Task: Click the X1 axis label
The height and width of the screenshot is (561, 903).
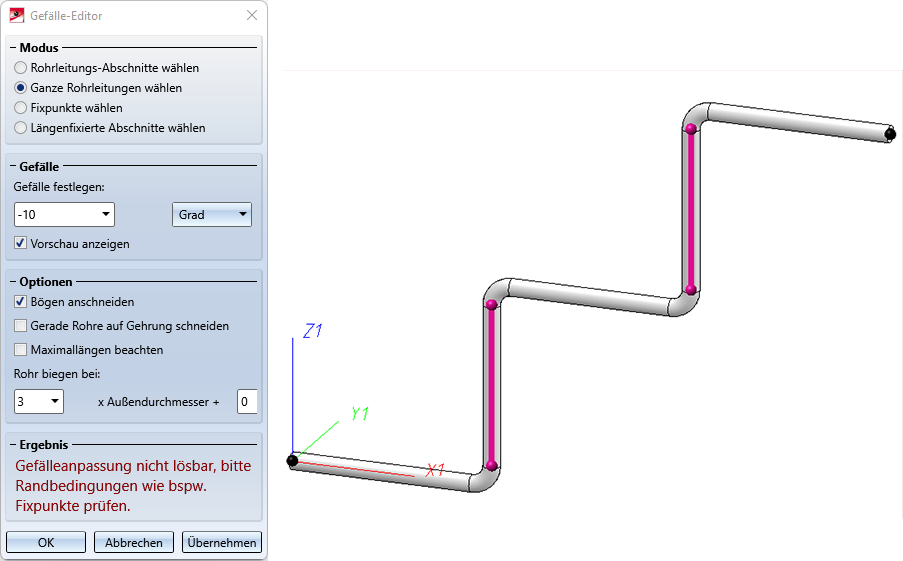Action: coord(435,470)
